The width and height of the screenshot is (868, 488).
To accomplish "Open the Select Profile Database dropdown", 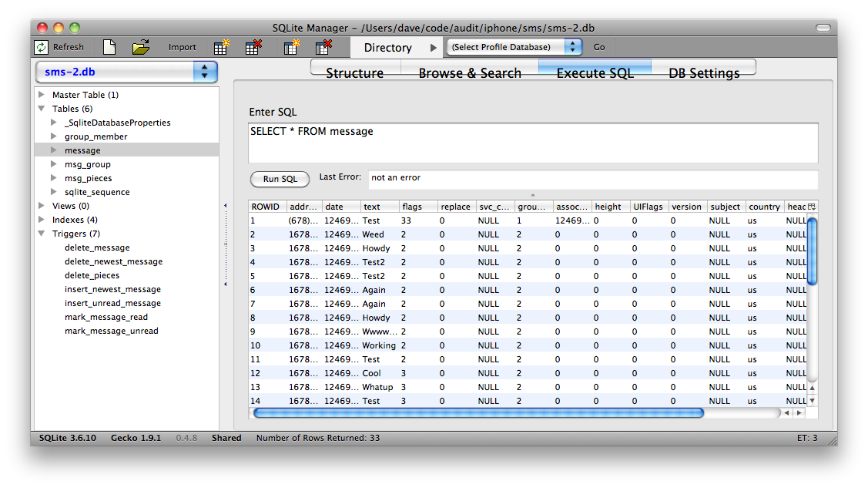I will point(514,47).
